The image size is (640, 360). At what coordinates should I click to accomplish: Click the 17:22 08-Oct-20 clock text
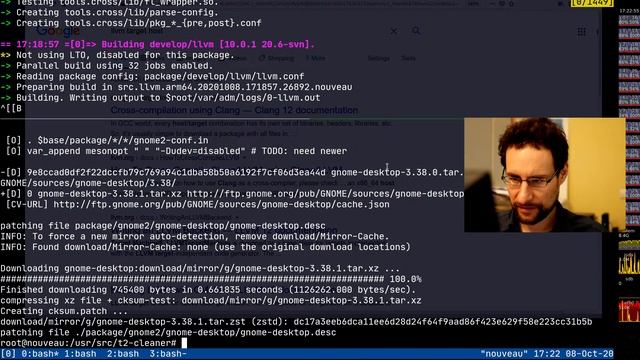(x=573, y=354)
